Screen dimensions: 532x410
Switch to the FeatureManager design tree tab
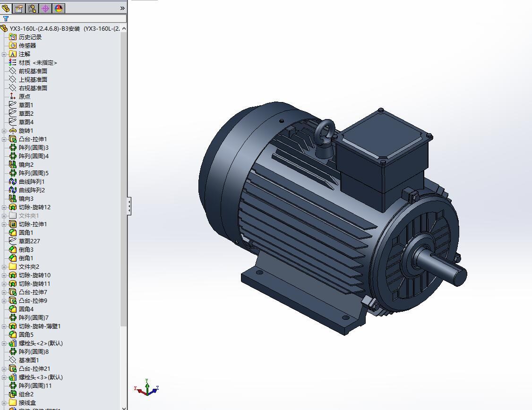point(6,8)
